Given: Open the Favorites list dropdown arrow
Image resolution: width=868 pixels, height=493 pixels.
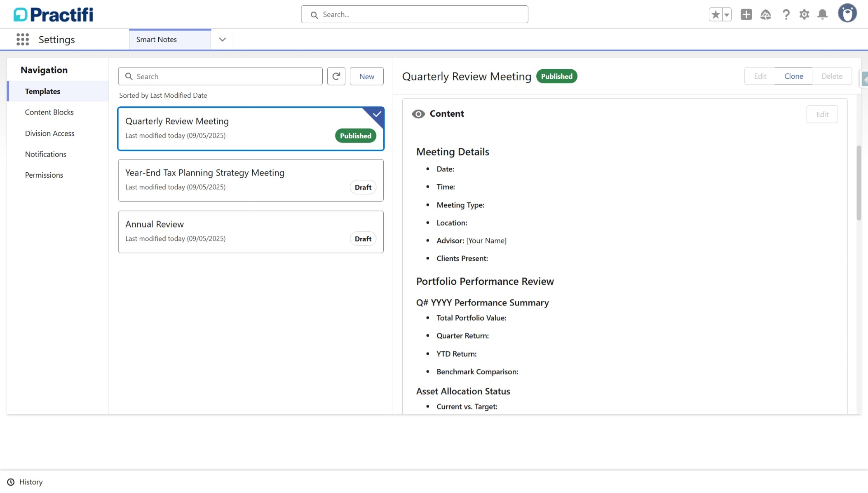Looking at the screenshot, I should click(x=727, y=14).
